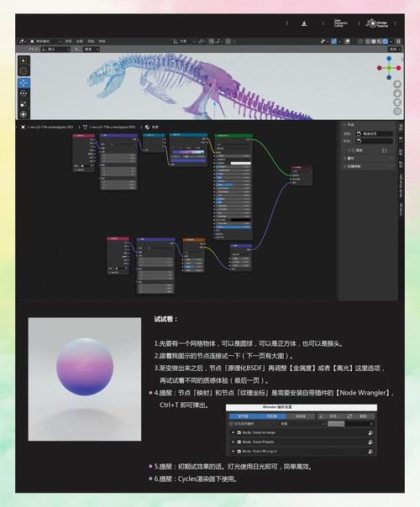420x507 pixels.
Task: Switch to solid viewport shading
Action: (374, 41)
